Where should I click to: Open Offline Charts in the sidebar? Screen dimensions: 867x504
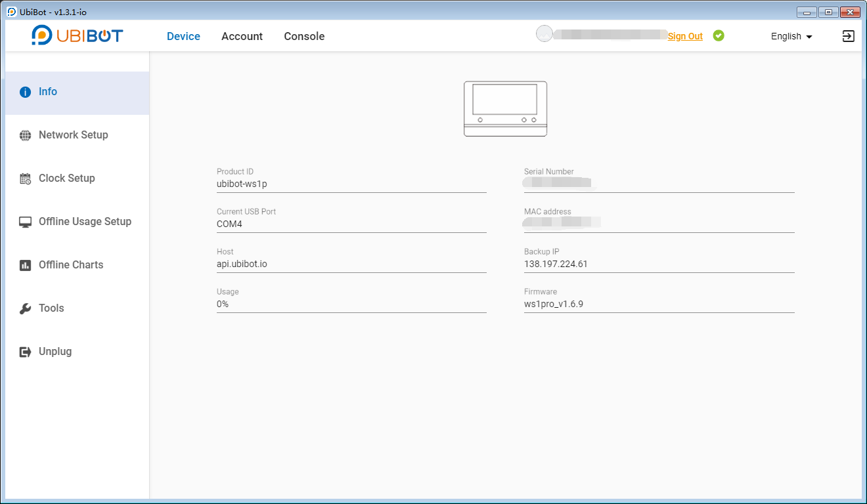tap(78, 265)
